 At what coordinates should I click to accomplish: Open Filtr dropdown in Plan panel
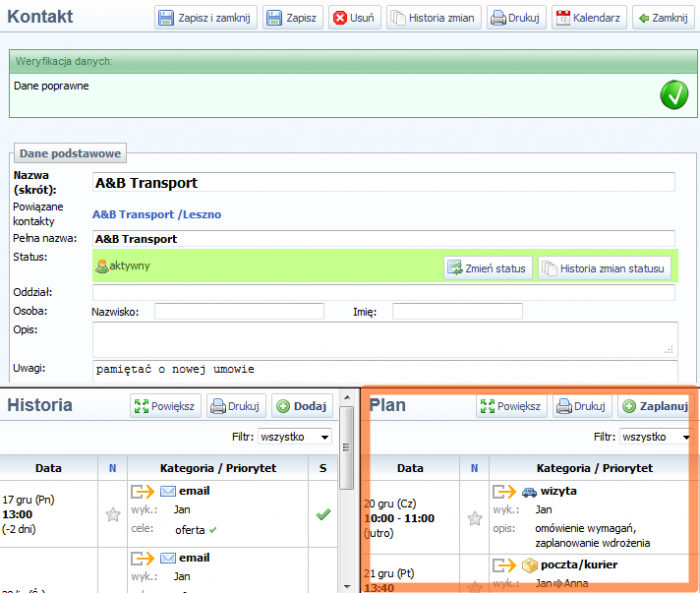(x=655, y=437)
